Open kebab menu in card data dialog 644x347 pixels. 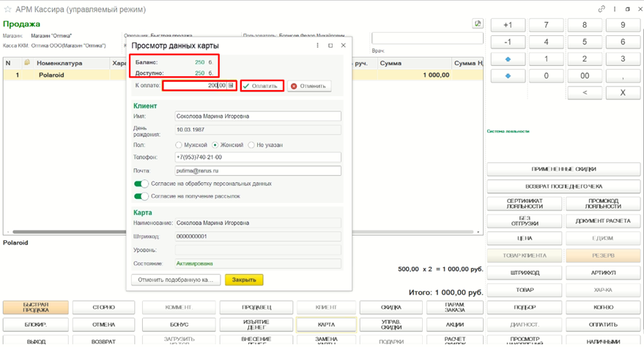pos(317,45)
